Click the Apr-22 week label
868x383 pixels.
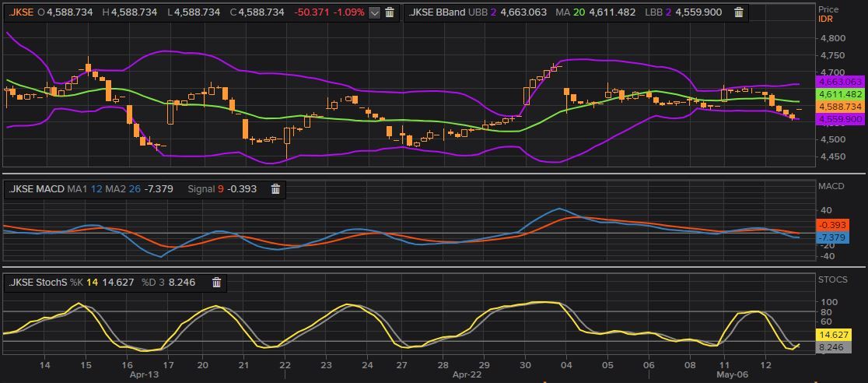466,374
